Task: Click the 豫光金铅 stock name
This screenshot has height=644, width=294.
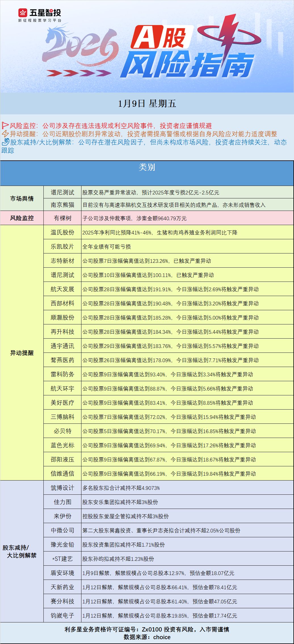Action: 62,544
